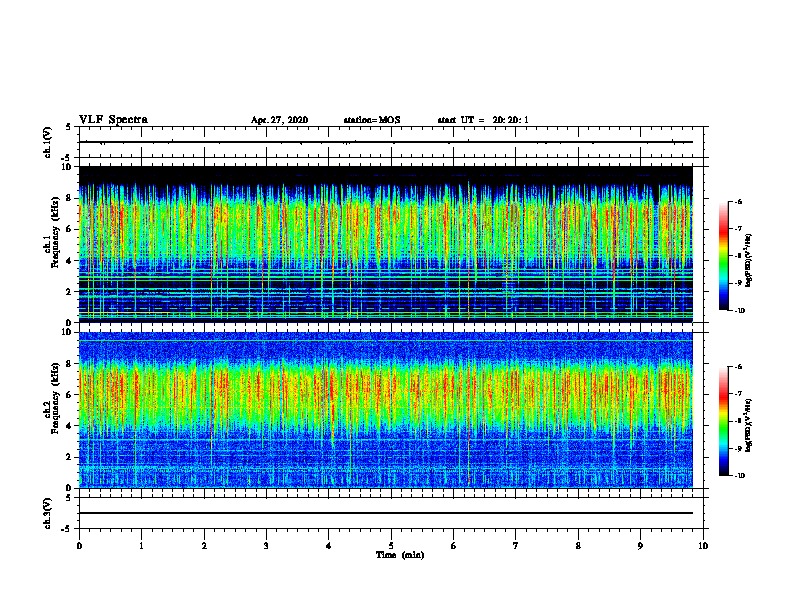Click time axis tick label "2"
Viewport: 792px width, 612px height.
coord(204,546)
